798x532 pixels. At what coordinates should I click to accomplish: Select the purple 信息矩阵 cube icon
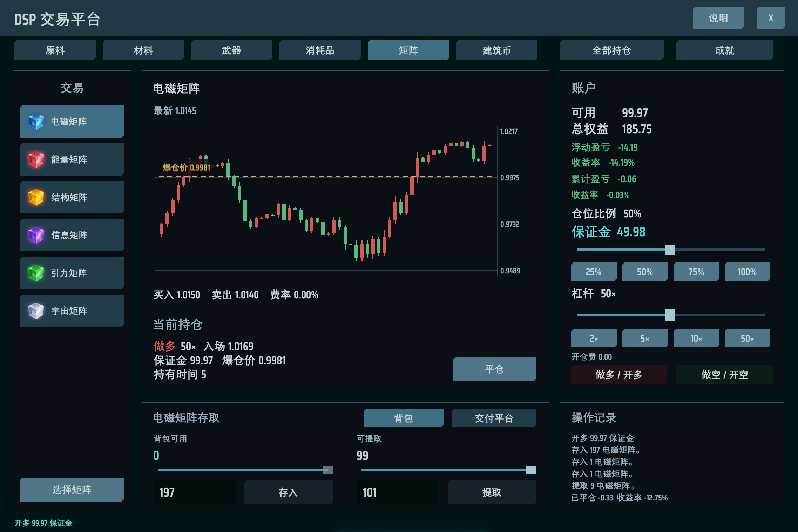[x=36, y=235]
